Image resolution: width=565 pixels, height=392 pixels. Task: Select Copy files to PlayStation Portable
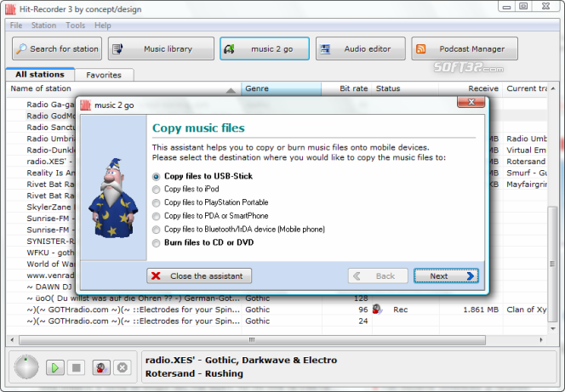210,202
